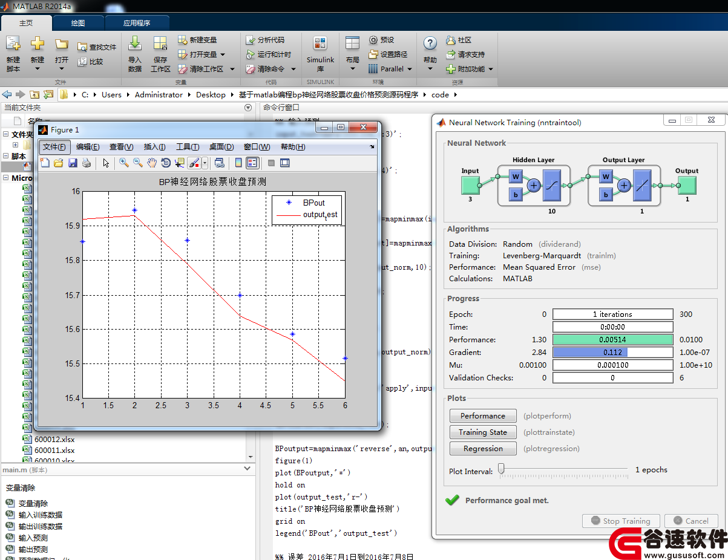Click 输入训练数据 section in the details panel
The height and width of the screenshot is (560, 728).
[41, 515]
